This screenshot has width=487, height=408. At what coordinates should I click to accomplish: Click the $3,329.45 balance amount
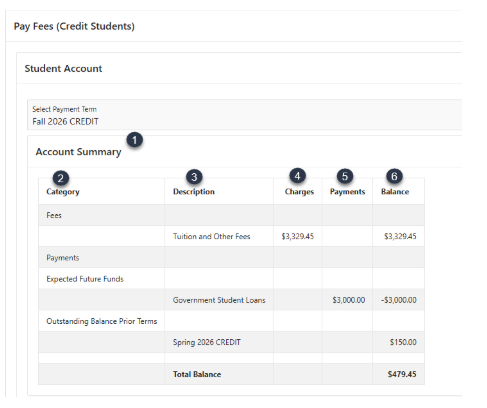[x=400, y=236]
